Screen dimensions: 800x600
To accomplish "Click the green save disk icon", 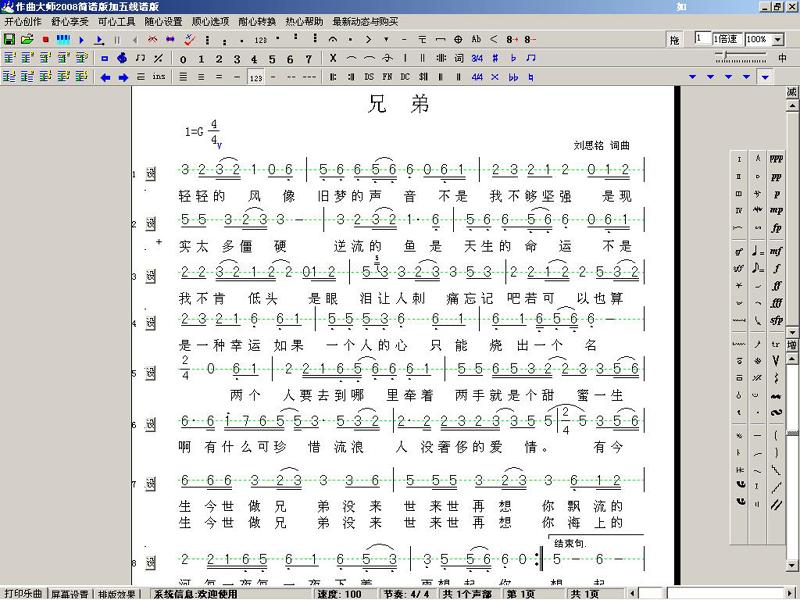I will [x=9, y=39].
